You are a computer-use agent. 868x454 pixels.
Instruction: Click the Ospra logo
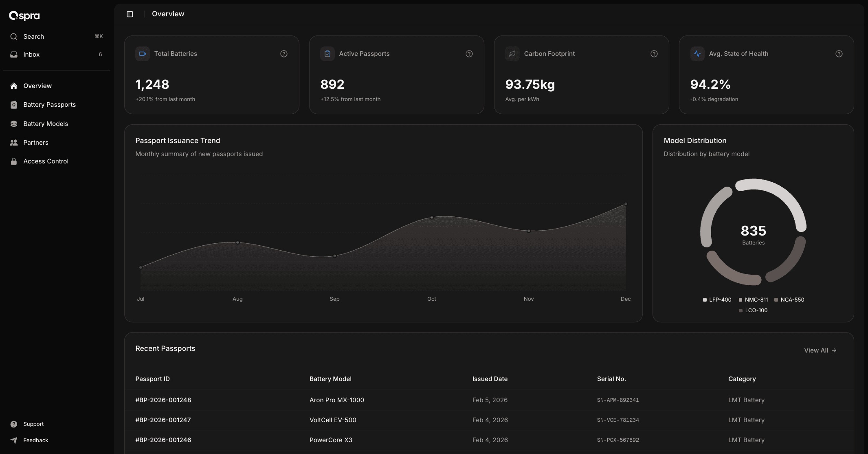[24, 15]
